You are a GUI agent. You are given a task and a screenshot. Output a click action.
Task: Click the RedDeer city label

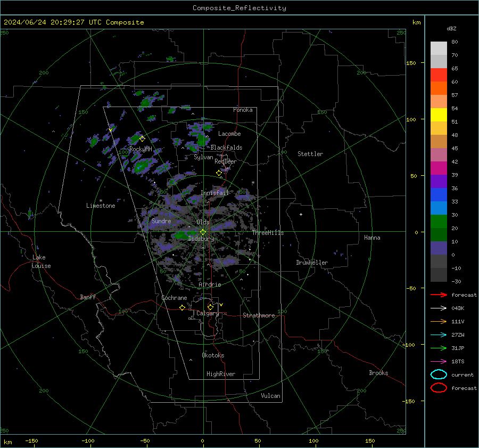click(226, 161)
